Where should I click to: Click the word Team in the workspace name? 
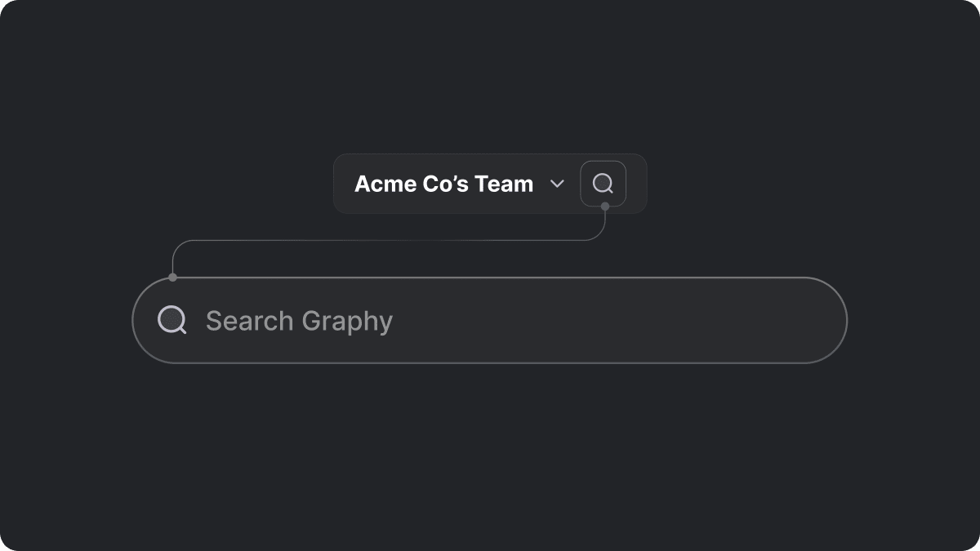[505, 184]
